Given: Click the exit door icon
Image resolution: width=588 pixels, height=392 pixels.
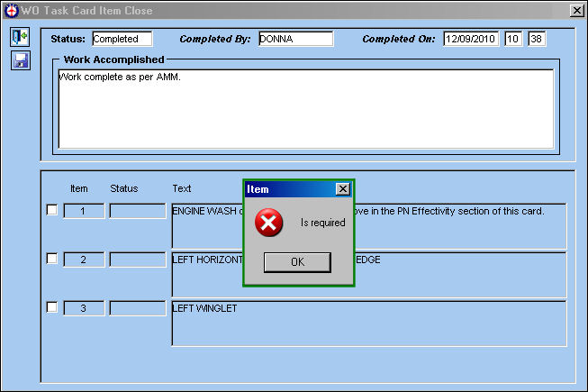Looking at the screenshot, I should click(20, 37).
